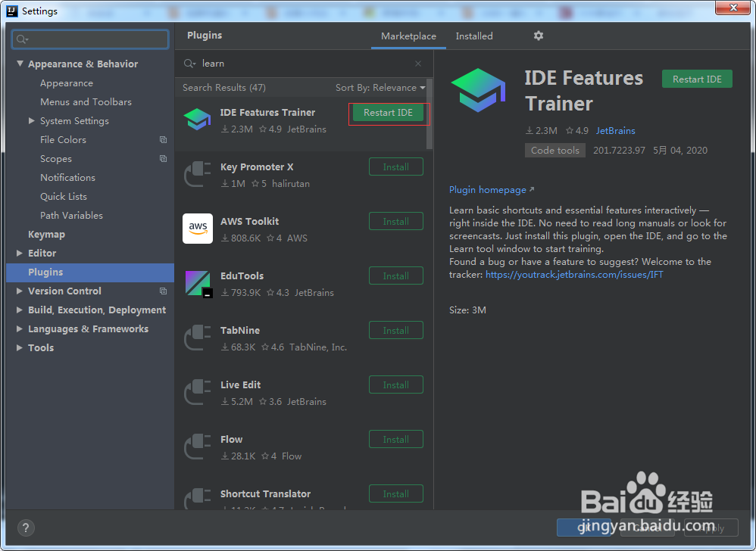
Task: Open Quick Lists settings
Action: tap(64, 197)
